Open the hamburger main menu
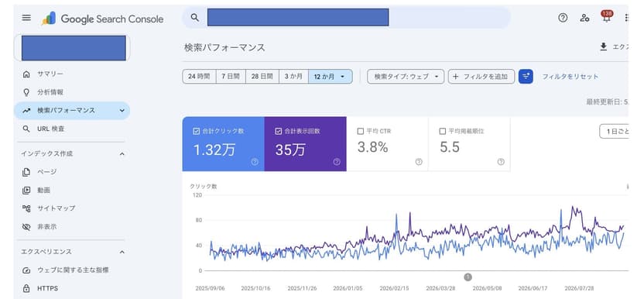Image resolution: width=644 pixels, height=299 pixels. [26, 18]
